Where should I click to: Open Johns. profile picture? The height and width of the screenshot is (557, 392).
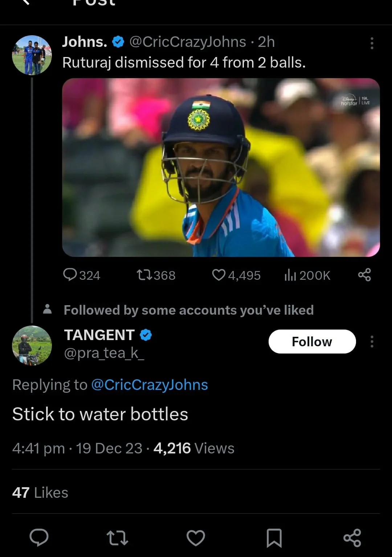pyautogui.click(x=32, y=55)
